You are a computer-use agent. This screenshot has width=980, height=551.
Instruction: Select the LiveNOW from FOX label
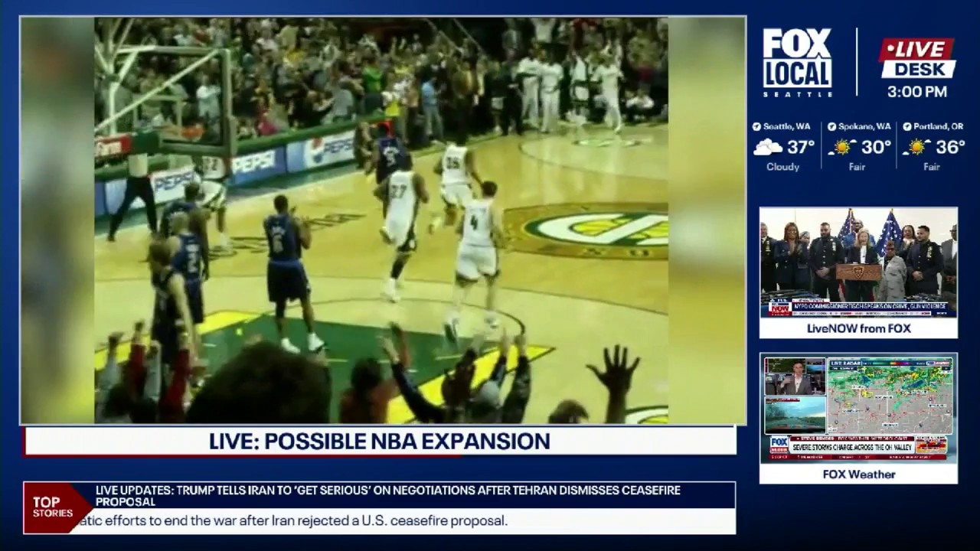(858, 328)
